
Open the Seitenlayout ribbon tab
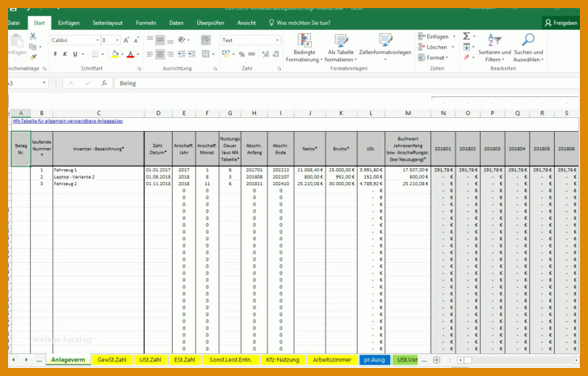107,23
